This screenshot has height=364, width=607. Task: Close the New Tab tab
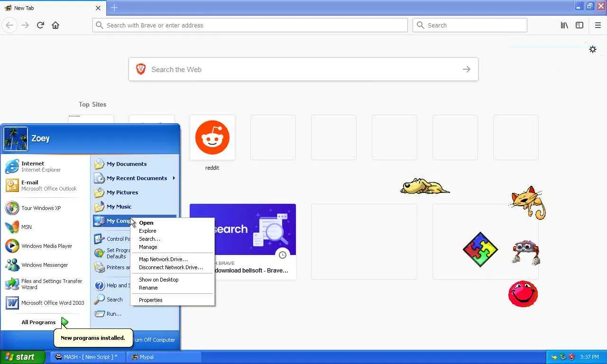(98, 8)
